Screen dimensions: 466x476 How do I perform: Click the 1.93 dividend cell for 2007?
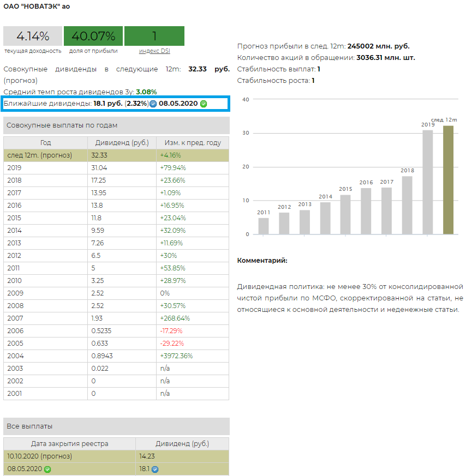(122, 318)
